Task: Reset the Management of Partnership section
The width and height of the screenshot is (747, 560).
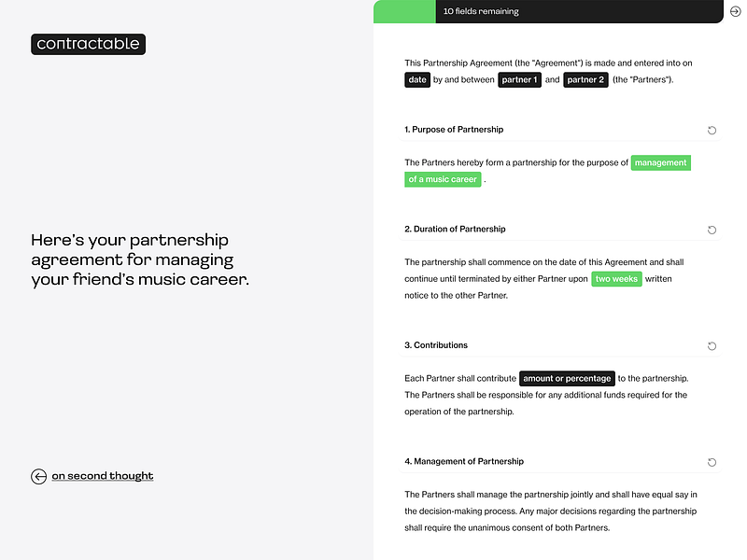Action: pyautogui.click(x=712, y=462)
